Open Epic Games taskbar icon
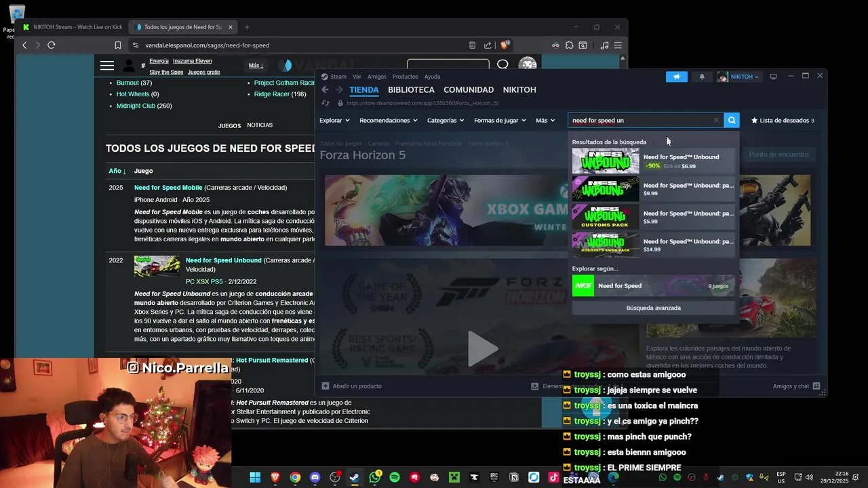Image resolution: width=868 pixels, height=488 pixels. [x=494, y=477]
